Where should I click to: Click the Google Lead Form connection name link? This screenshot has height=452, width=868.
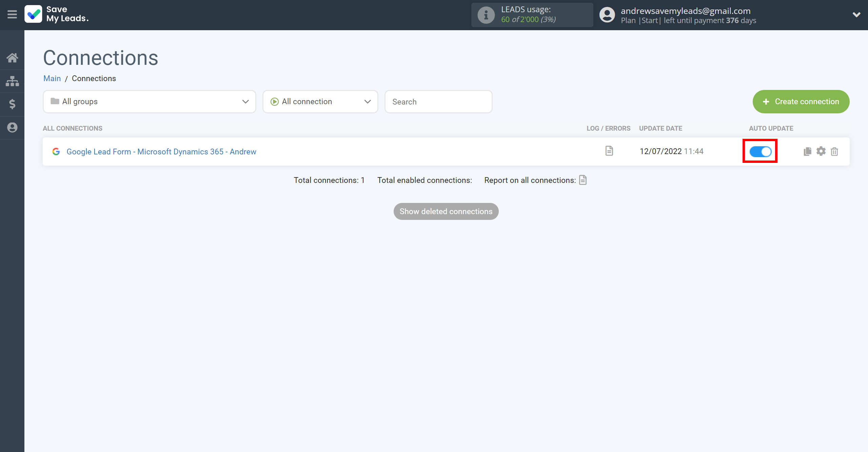pyautogui.click(x=161, y=151)
